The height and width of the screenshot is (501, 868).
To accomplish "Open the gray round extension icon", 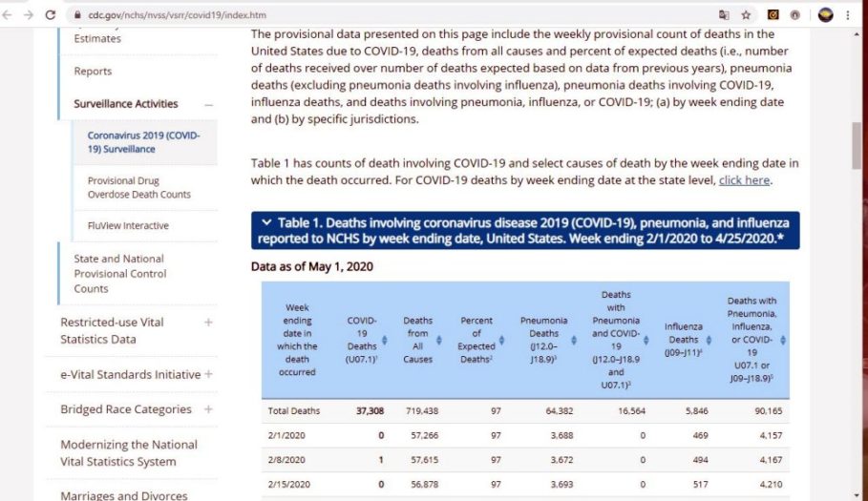I will pyautogui.click(x=794, y=15).
